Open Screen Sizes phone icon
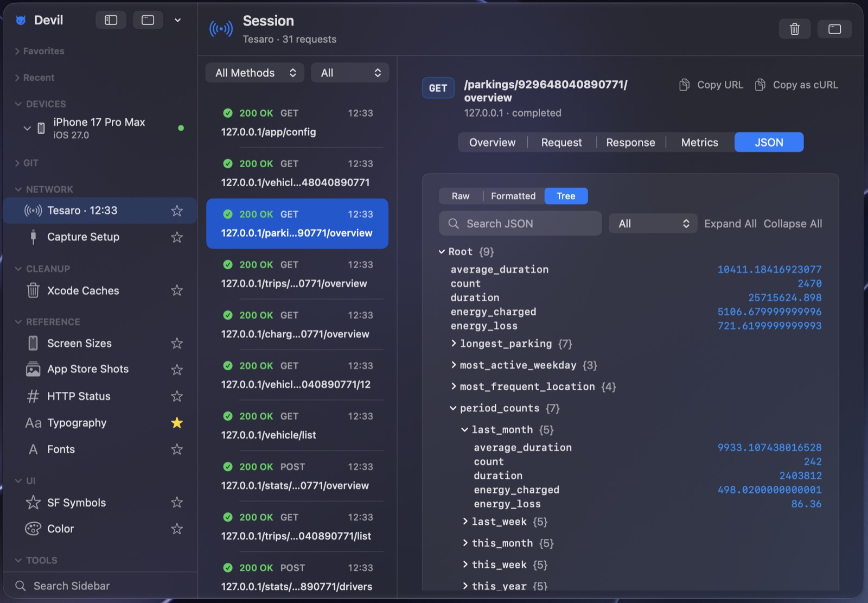The image size is (868, 603). tap(33, 343)
